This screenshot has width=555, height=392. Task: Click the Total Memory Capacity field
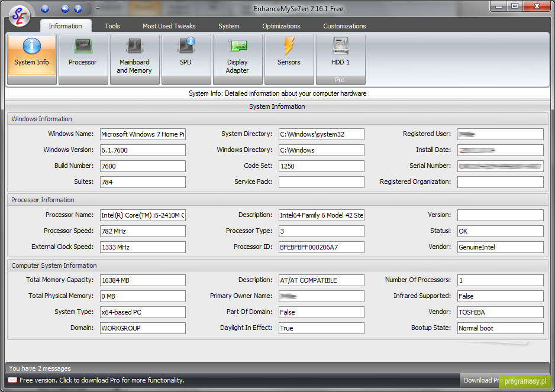[143, 280]
